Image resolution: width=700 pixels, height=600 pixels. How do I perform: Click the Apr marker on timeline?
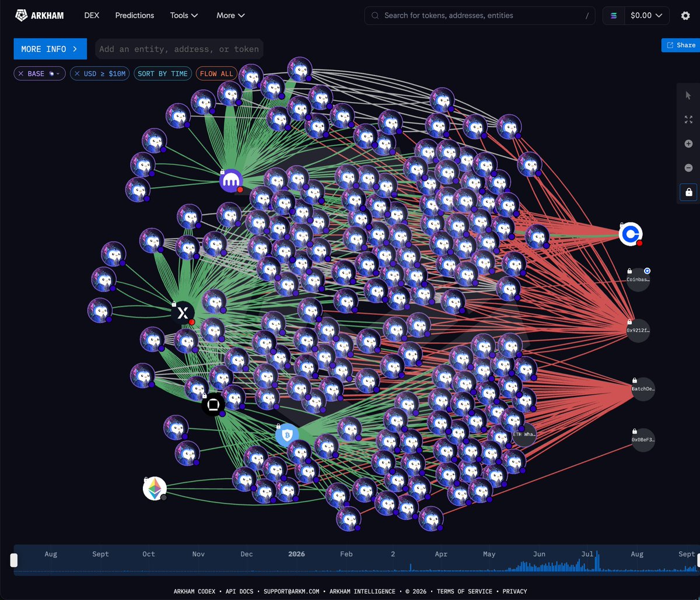click(x=441, y=554)
